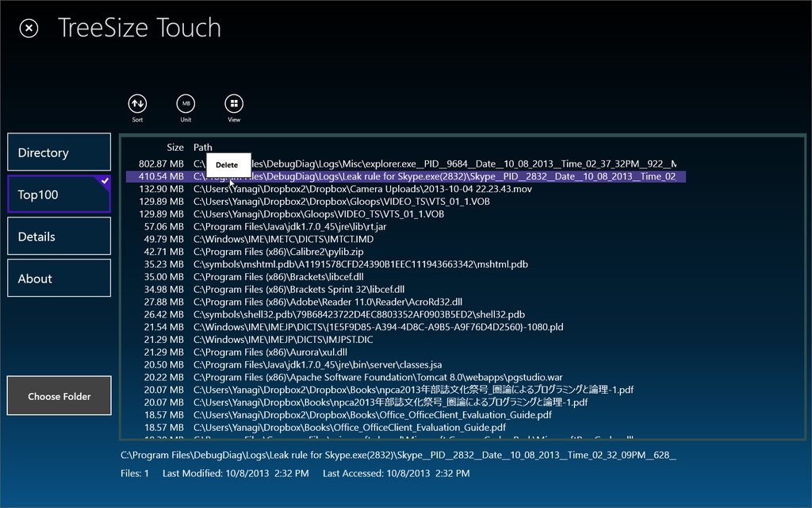The image size is (812, 508).
Task: Click the Path column header
Action: point(202,147)
